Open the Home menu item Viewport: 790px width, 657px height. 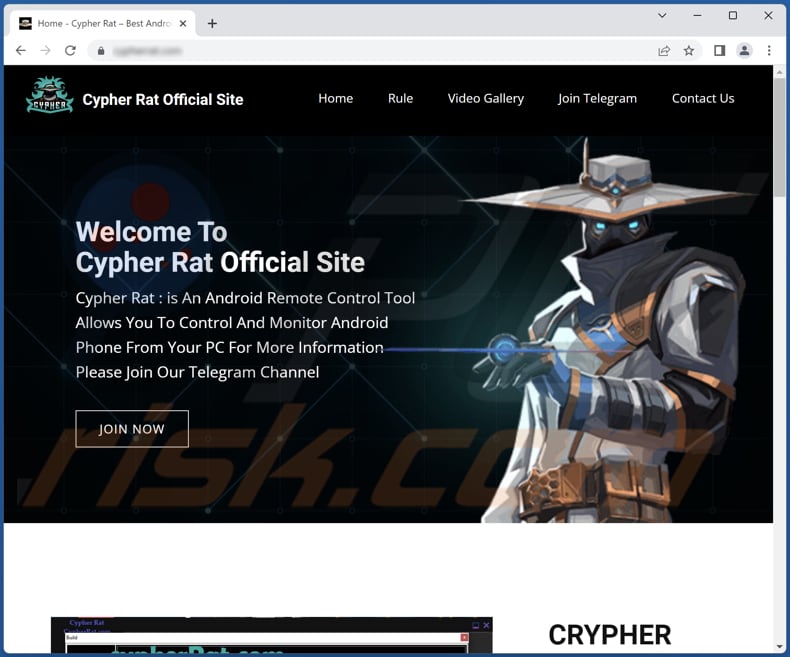(x=336, y=98)
